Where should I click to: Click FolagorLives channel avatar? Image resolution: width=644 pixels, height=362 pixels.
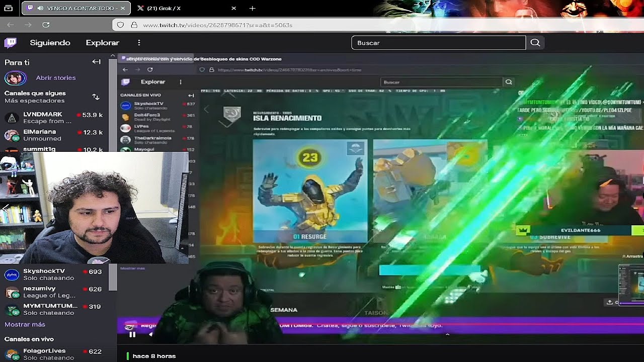point(12,354)
